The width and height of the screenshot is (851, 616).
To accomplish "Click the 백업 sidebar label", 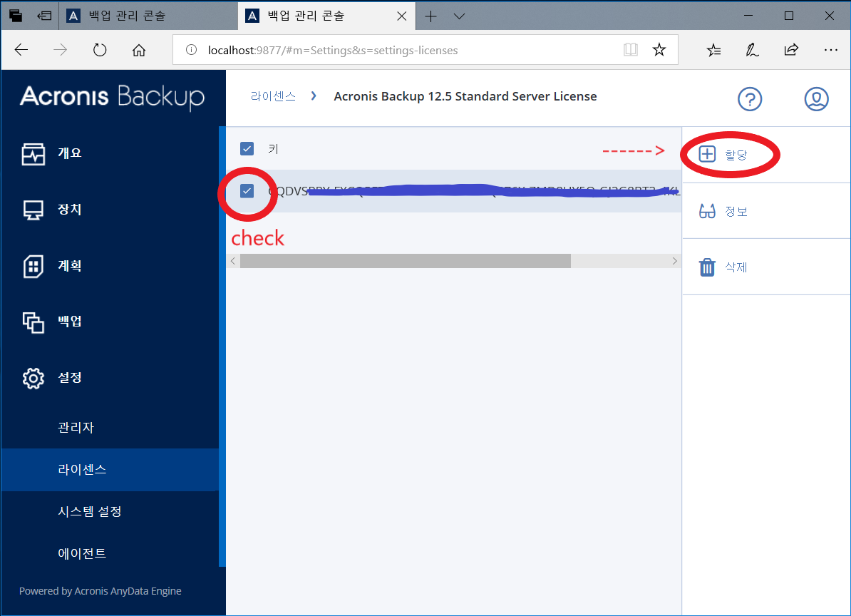I will (70, 322).
